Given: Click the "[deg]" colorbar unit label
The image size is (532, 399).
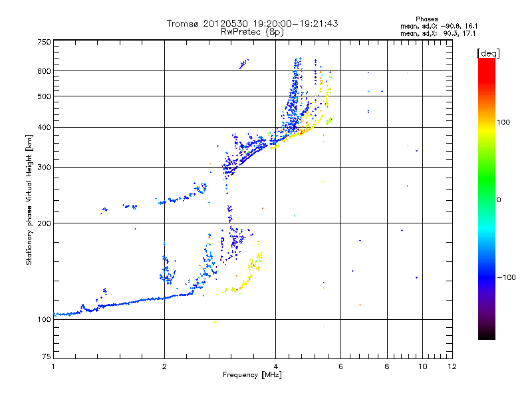Looking at the screenshot, I should click(x=488, y=53).
